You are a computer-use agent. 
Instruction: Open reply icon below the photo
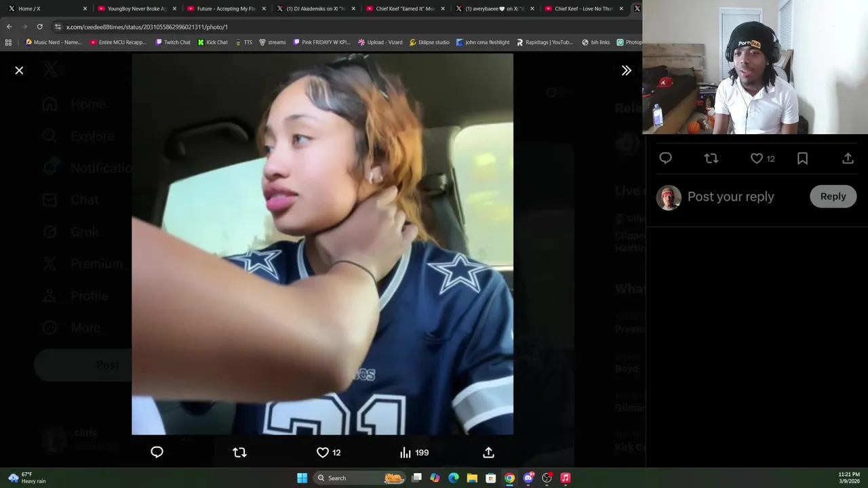157,452
